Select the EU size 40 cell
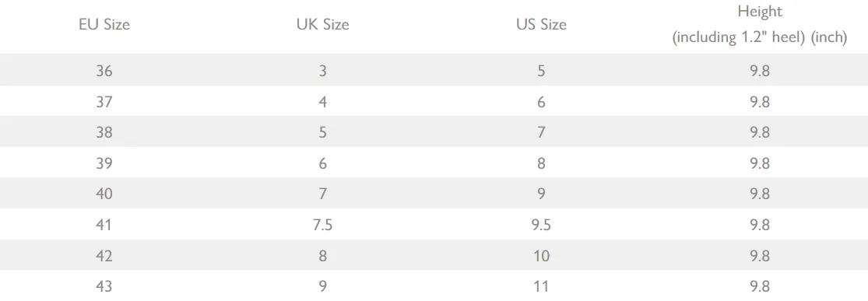Screen dimensions: 868x301 coord(104,194)
